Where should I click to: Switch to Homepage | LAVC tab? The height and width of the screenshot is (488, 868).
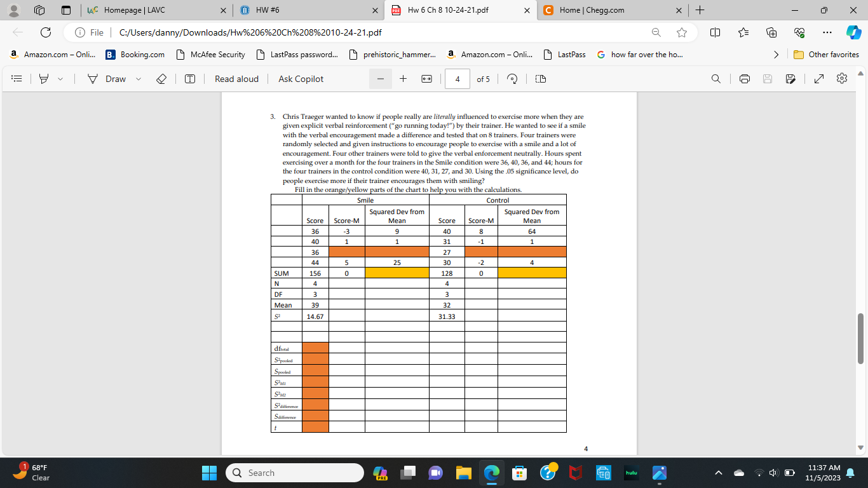pos(155,10)
